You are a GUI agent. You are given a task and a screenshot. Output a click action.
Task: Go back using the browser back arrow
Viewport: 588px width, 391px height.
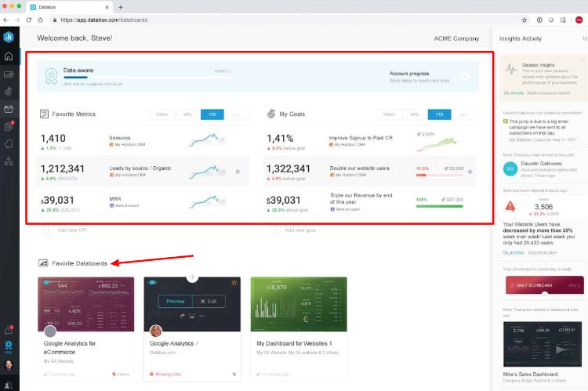click(5, 20)
